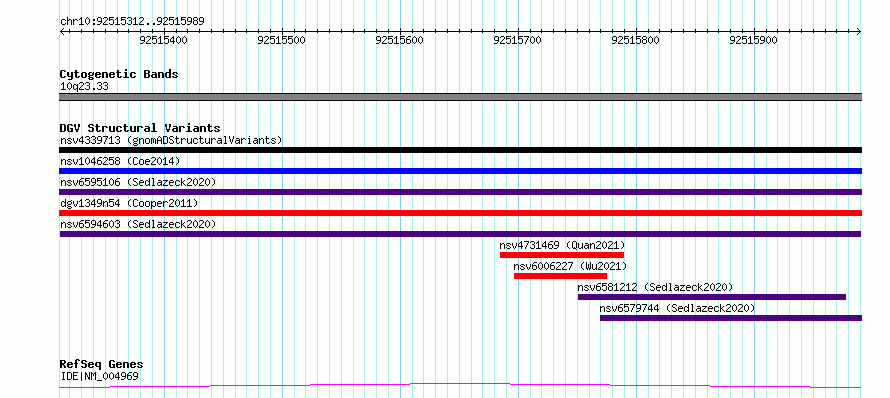Click ruler position 92515800
This screenshot has width=890, height=398.
pos(636,40)
